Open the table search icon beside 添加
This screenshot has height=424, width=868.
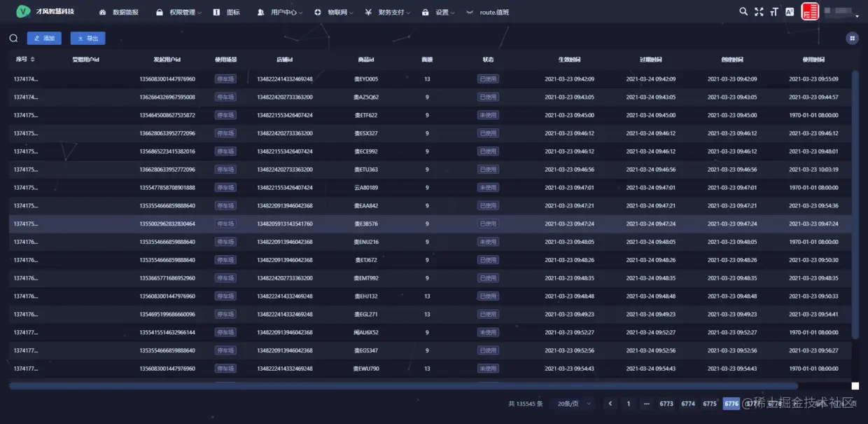[13, 39]
